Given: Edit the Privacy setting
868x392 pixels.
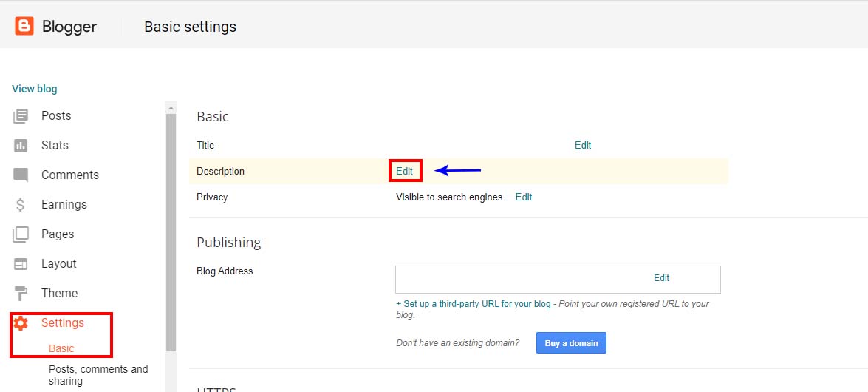Looking at the screenshot, I should pos(524,197).
